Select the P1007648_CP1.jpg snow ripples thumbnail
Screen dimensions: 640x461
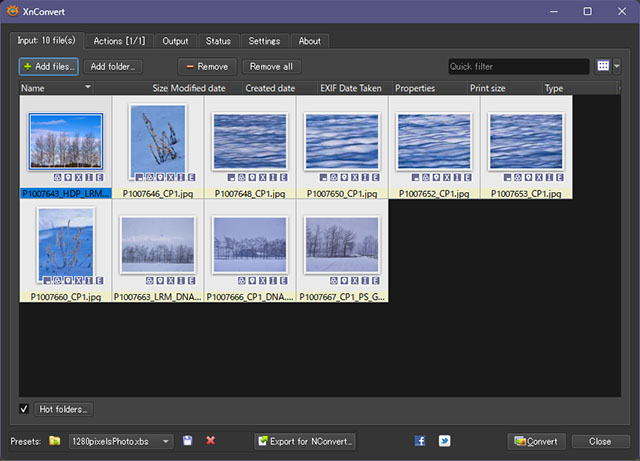pyautogui.click(x=250, y=142)
